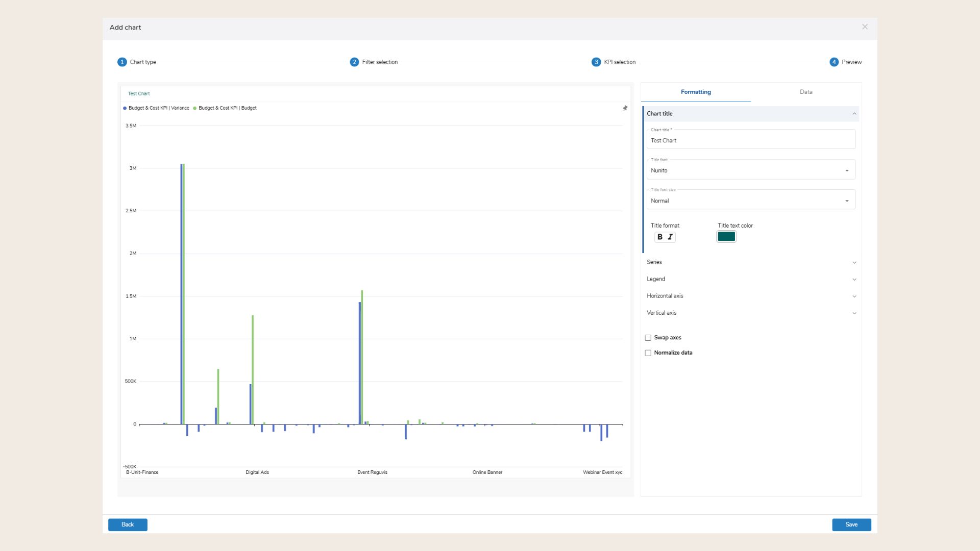Open the Title font dropdown

click(750, 170)
